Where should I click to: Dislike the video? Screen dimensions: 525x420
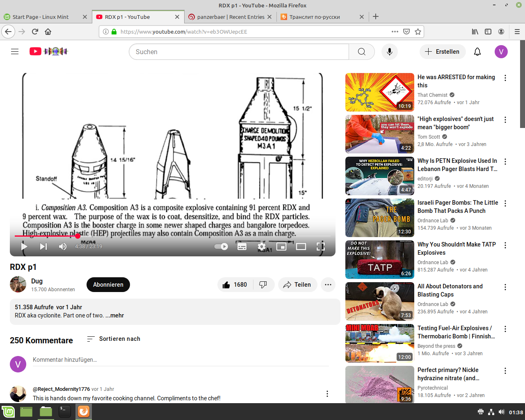(x=263, y=285)
